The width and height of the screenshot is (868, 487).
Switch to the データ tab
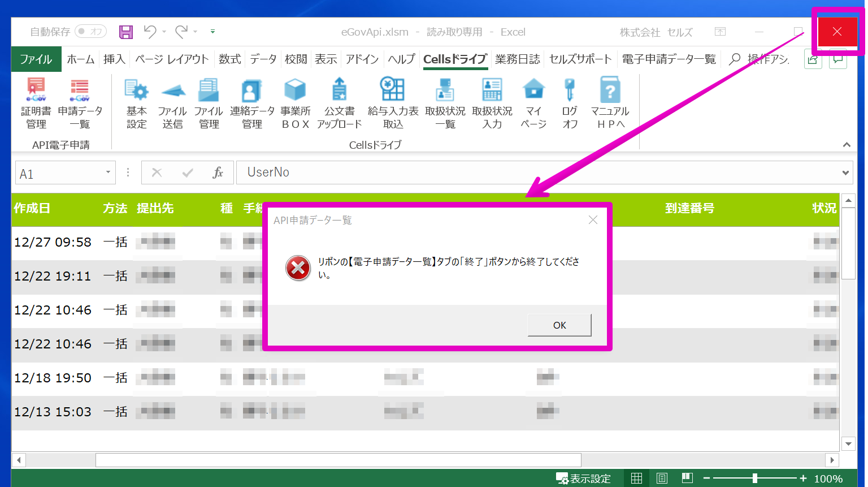tap(263, 59)
